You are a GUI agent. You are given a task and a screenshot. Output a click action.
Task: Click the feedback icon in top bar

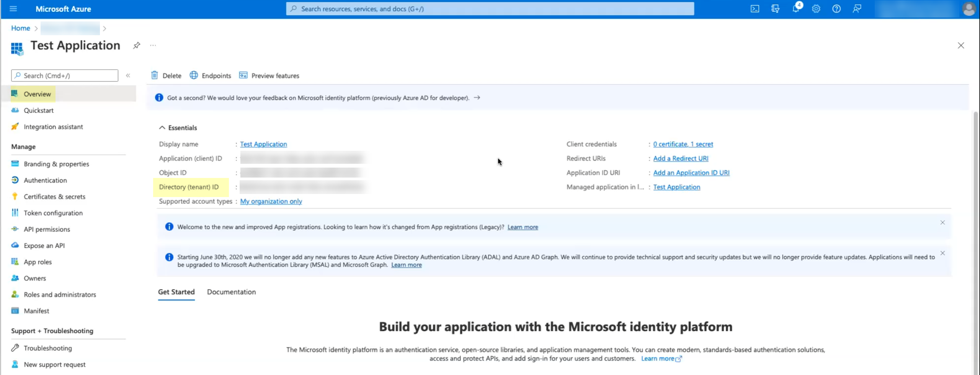pyautogui.click(x=857, y=9)
